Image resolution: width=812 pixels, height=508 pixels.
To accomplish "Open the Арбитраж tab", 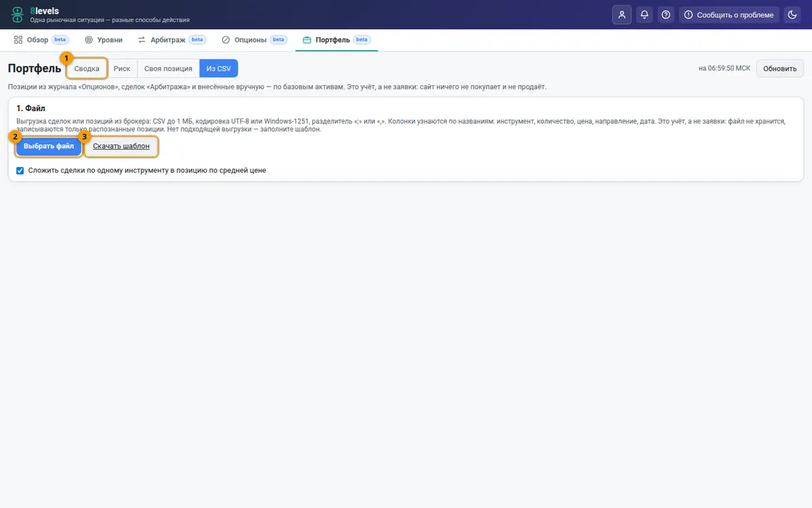I will [x=172, y=40].
